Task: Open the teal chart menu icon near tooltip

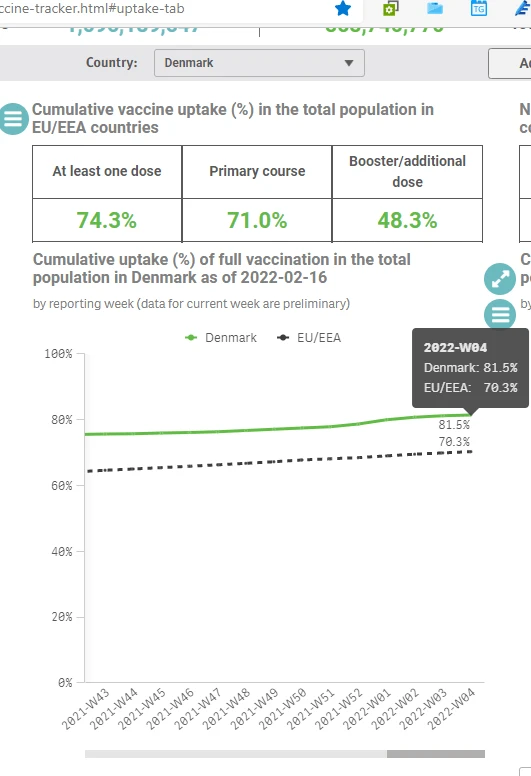Action: pyautogui.click(x=500, y=314)
